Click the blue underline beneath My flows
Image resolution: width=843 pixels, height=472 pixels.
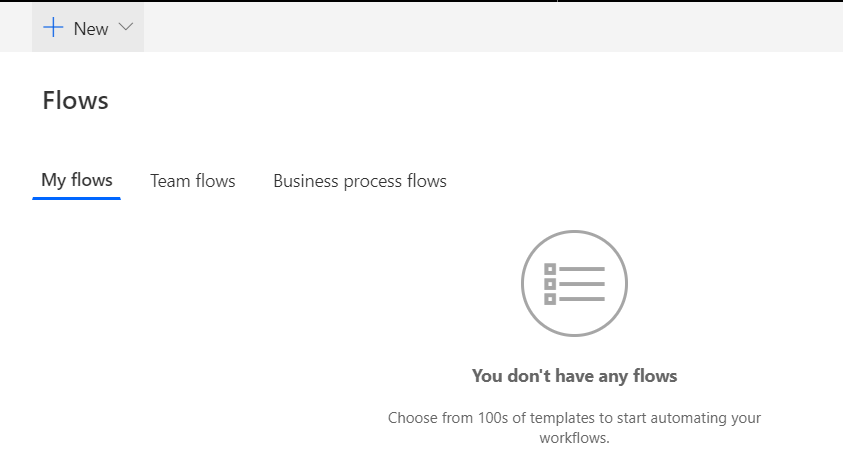coord(76,198)
